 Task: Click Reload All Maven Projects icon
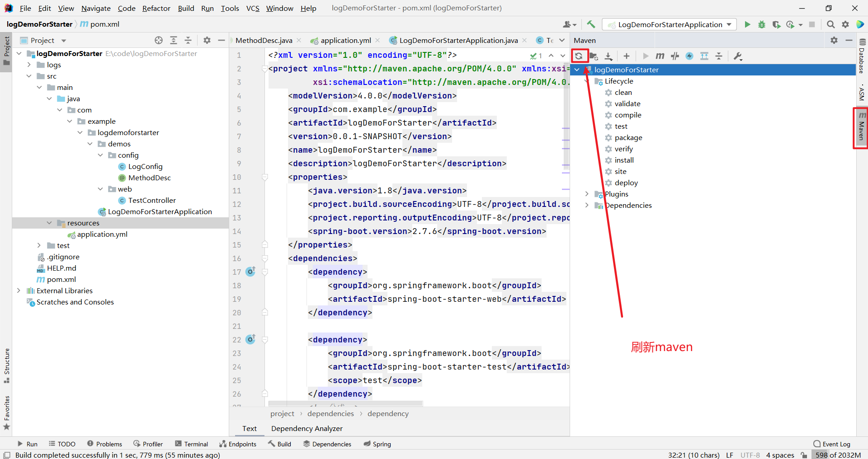coord(579,56)
